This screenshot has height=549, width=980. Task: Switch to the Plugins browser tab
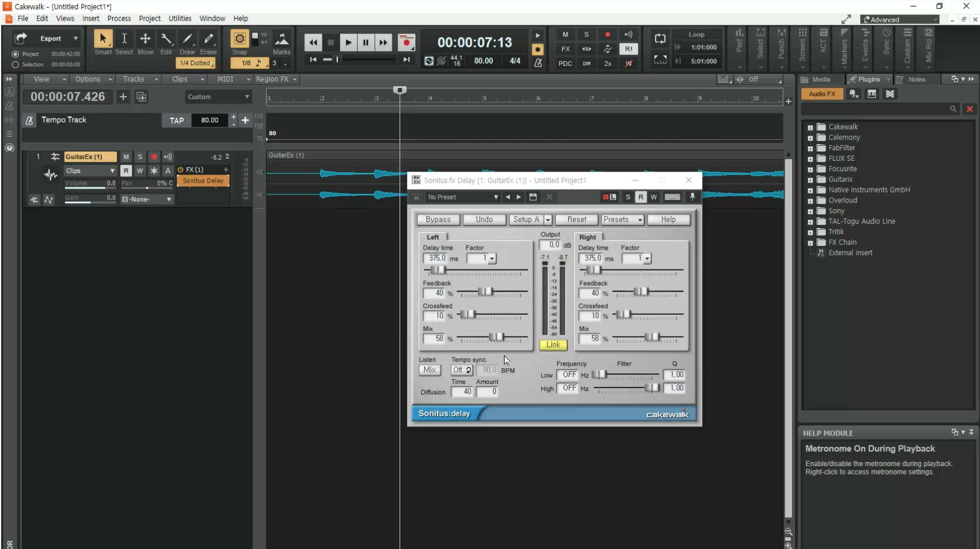pos(868,79)
